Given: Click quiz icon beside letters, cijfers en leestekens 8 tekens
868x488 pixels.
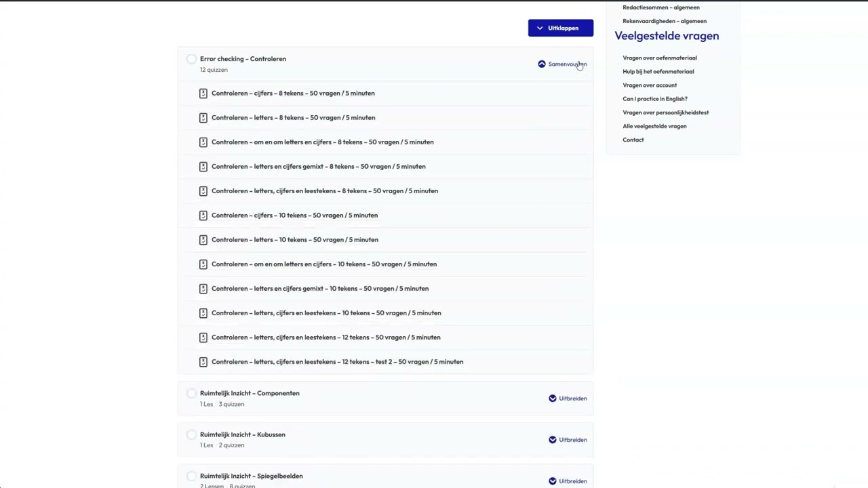Looking at the screenshot, I should pos(203,191).
